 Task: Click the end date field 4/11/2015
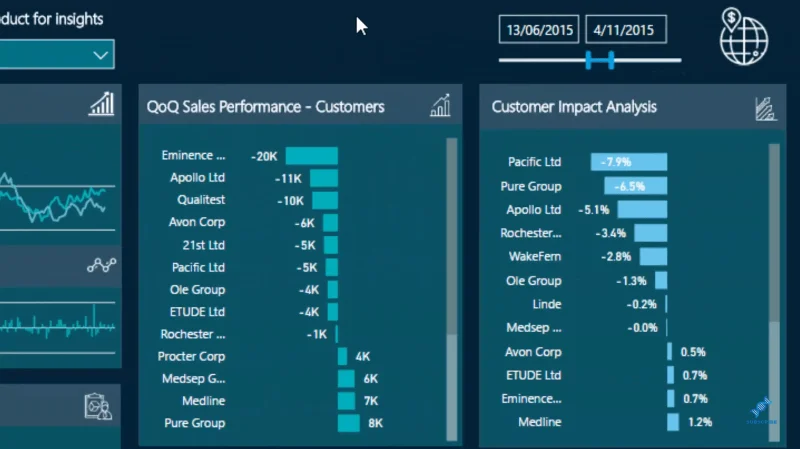626,30
